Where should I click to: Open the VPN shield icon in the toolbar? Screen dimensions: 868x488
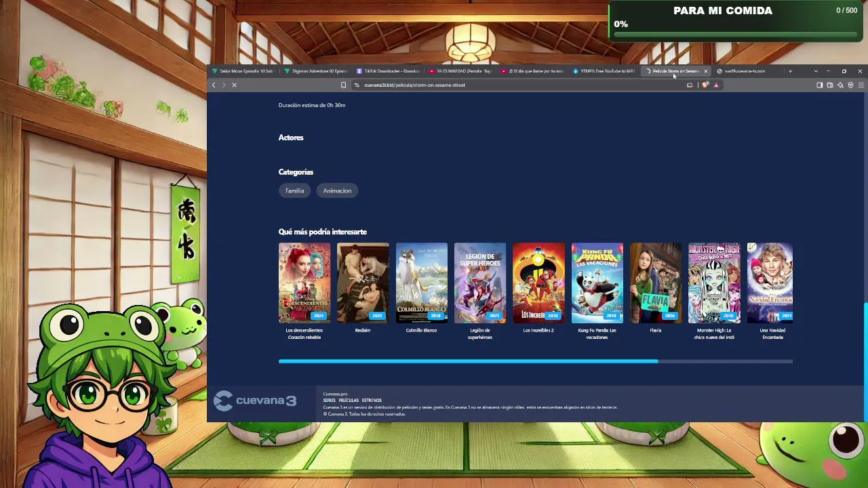point(850,85)
